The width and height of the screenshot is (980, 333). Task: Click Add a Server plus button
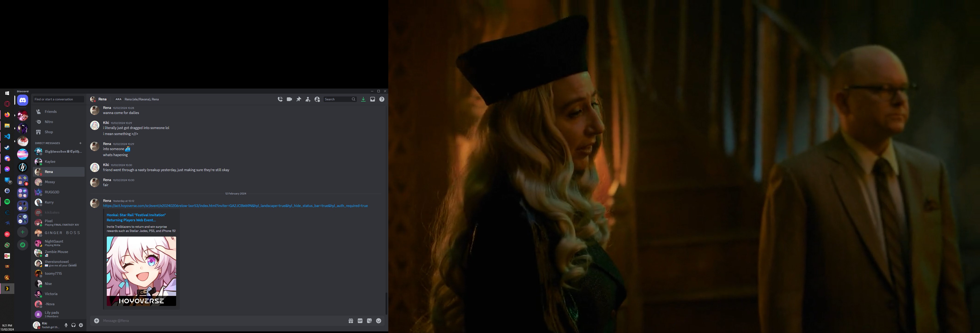point(22,232)
